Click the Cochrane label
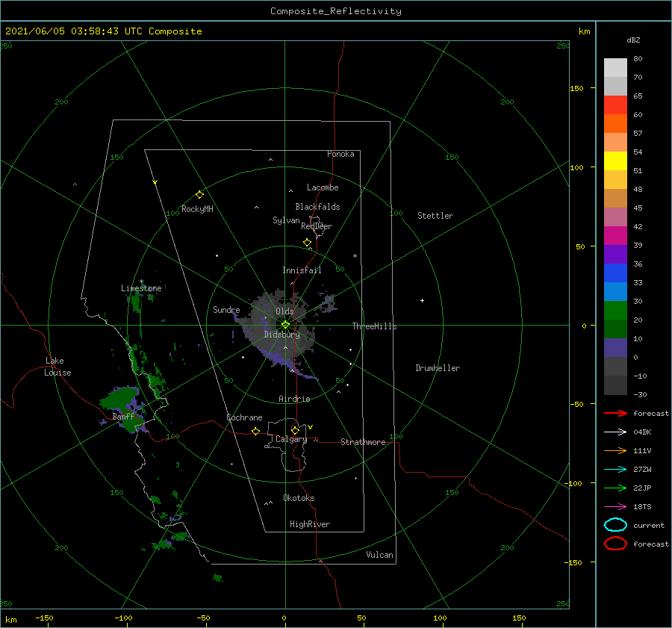The image size is (672, 628). click(x=244, y=417)
